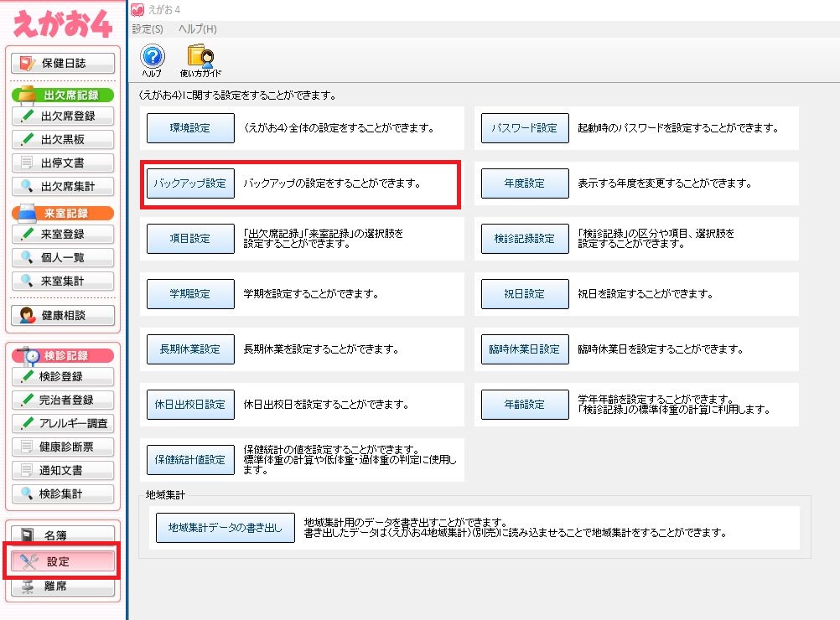Open 検診集計 in the sidebar
This screenshot has width=840, height=620.
click(63, 494)
